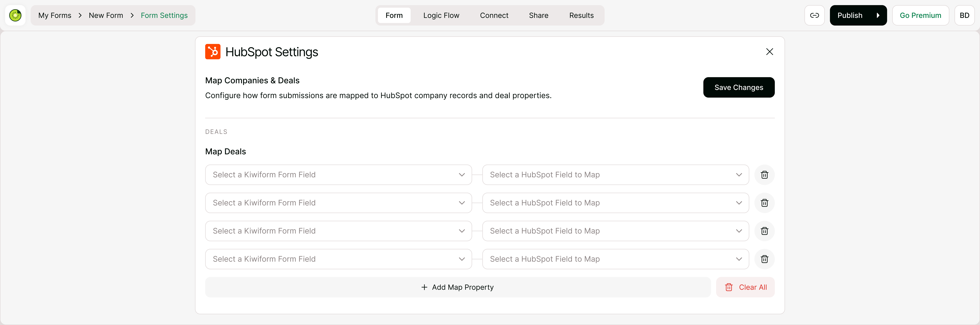This screenshot has width=980, height=325.
Task: Expand fourth Kiwiform Form Field dropdown
Action: 338,259
